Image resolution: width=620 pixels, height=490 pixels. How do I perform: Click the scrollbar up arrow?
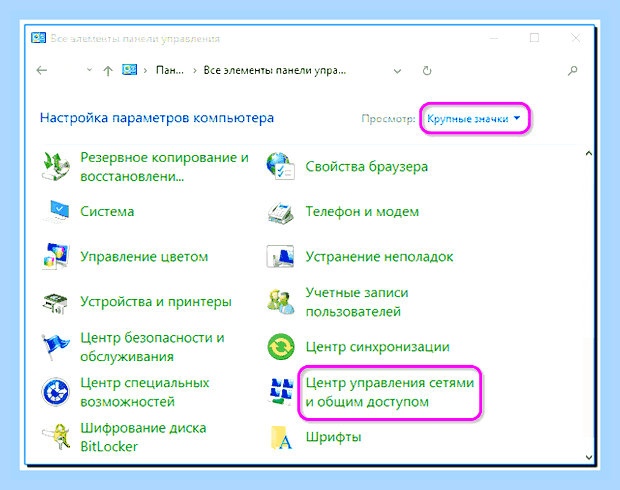click(589, 153)
